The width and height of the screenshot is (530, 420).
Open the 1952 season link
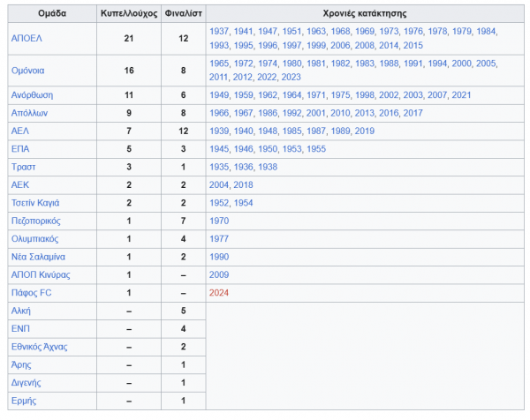pos(219,203)
